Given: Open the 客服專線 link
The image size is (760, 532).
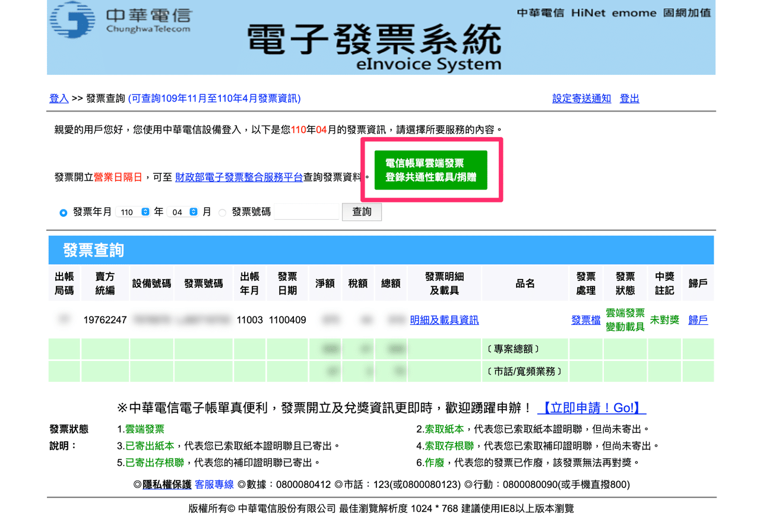Looking at the screenshot, I should 214,484.
